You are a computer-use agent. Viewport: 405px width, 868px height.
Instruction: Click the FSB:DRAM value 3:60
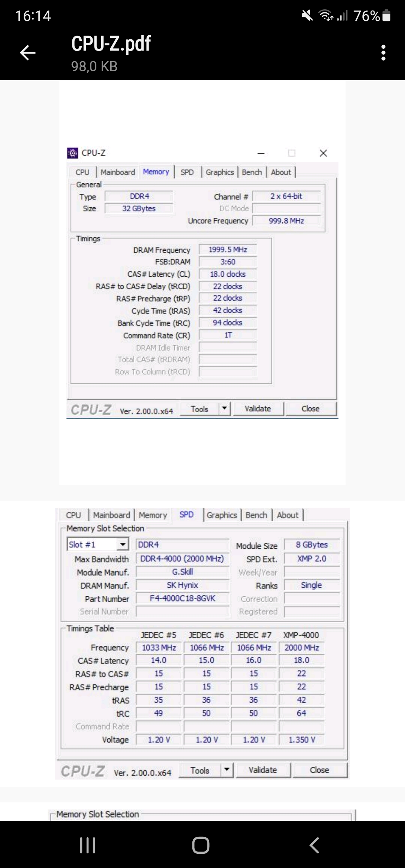[228, 262]
